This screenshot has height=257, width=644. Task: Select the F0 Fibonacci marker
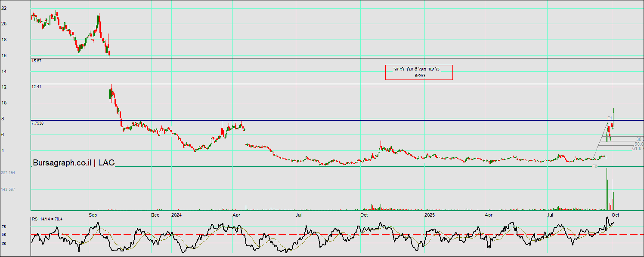coord(594,166)
